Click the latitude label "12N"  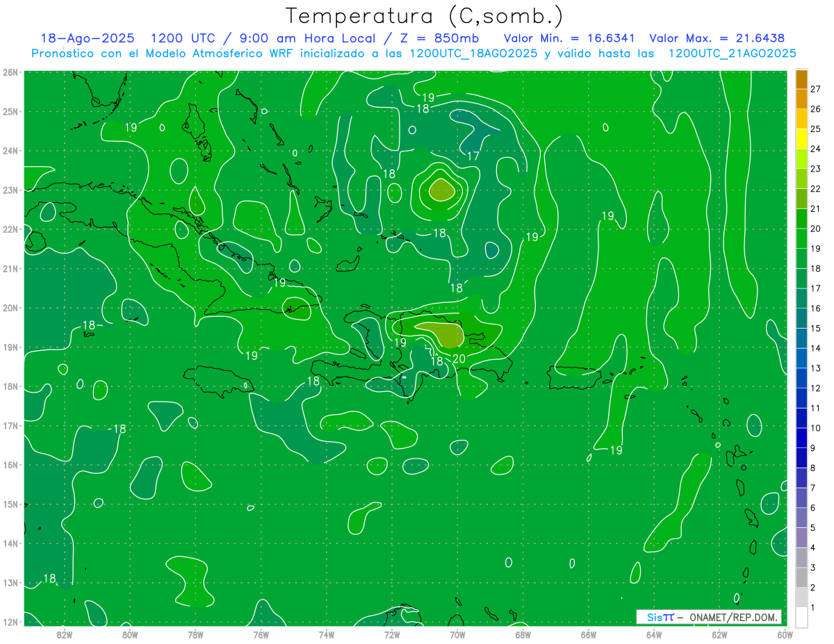pyautogui.click(x=10, y=622)
